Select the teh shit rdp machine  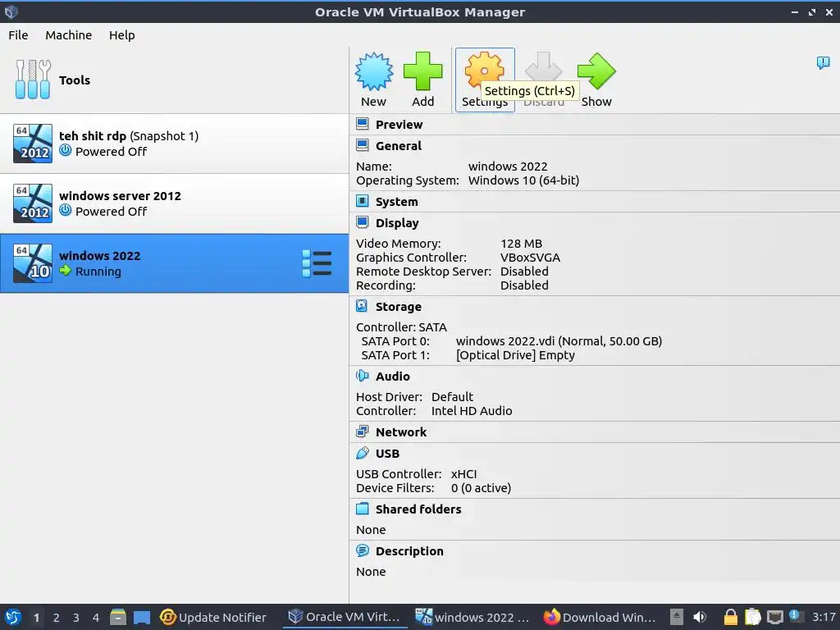pyautogui.click(x=174, y=144)
